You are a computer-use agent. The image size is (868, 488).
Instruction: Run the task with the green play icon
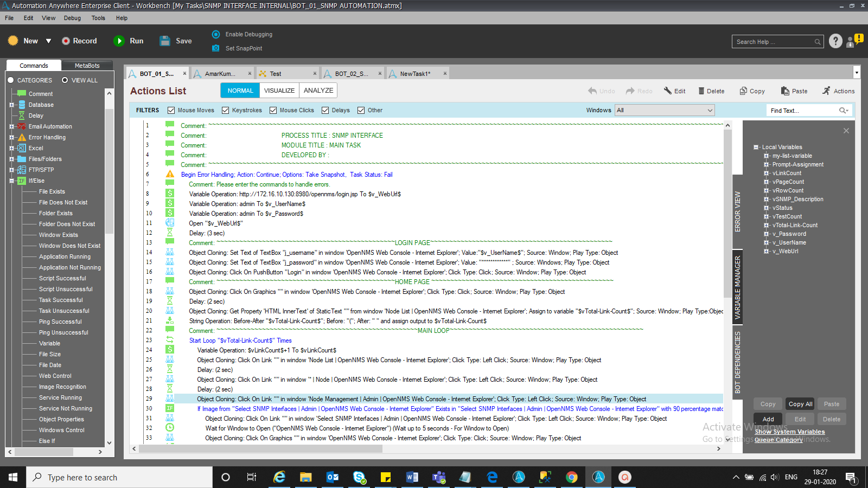click(119, 41)
